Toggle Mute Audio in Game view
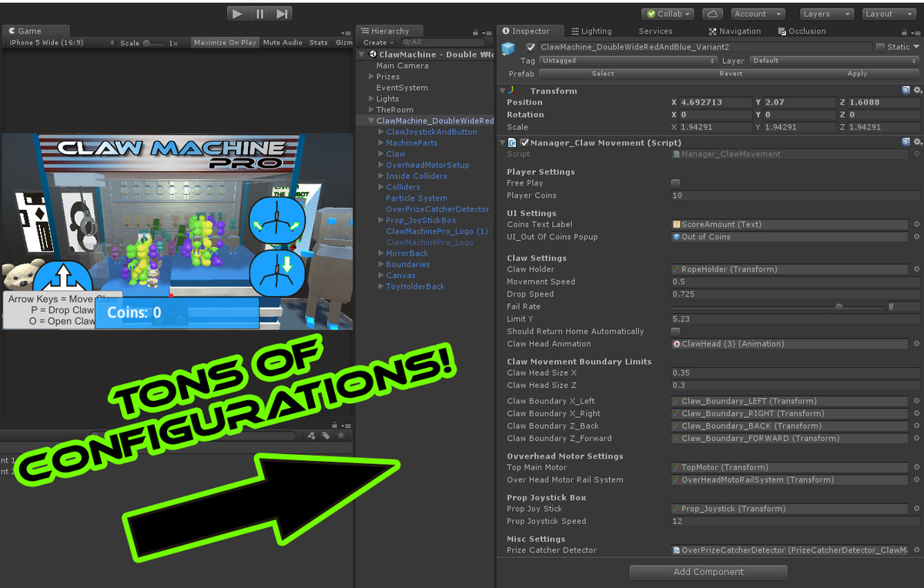 tap(283, 42)
